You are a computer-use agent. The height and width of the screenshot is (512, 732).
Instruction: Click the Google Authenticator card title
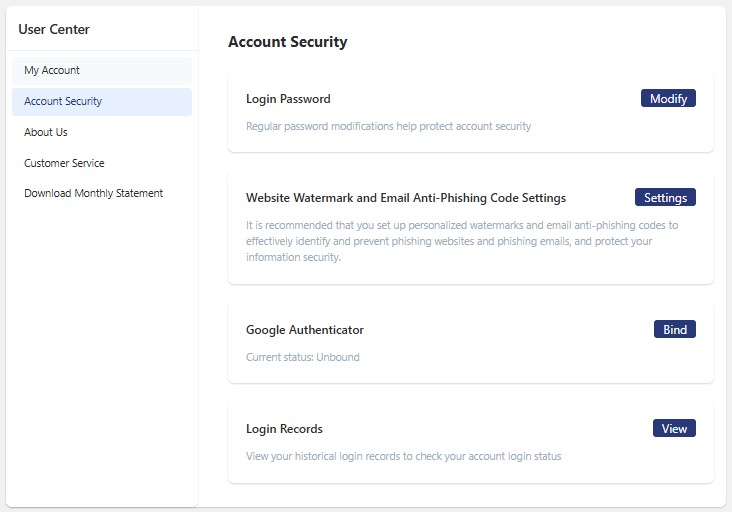tap(304, 330)
